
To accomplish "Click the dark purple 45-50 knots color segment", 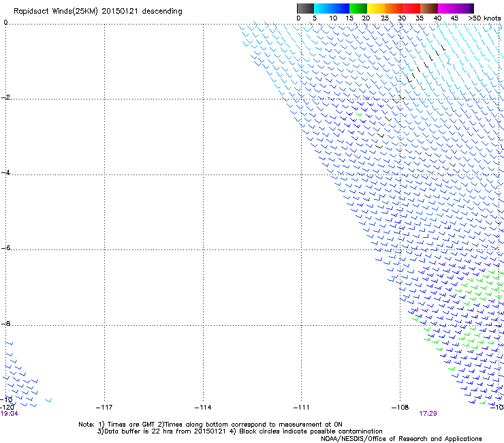I will [x=464, y=8].
